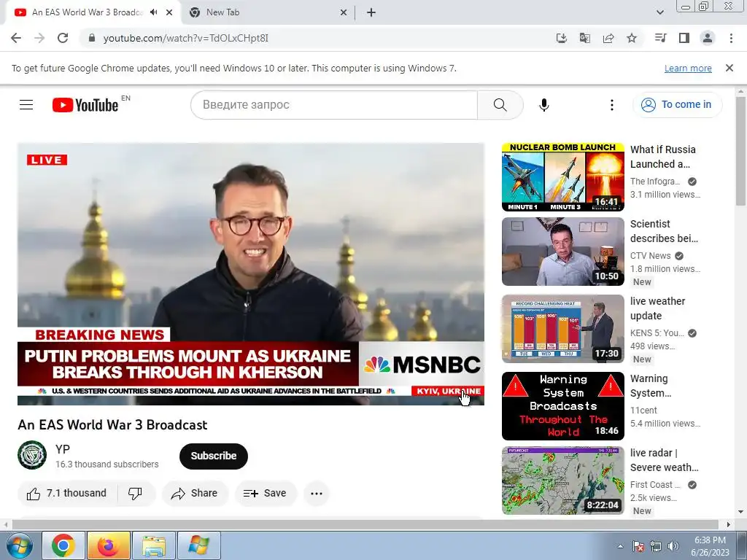Screen dimensions: 747x560
Task: Show hidden tray icons arrow
Action: [620, 546]
